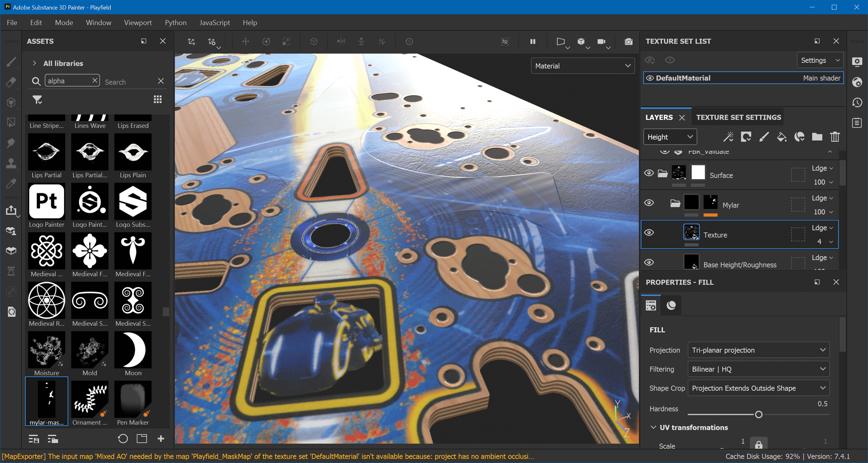
Task: Open the Height channel dropdown in Layers
Action: click(x=670, y=137)
